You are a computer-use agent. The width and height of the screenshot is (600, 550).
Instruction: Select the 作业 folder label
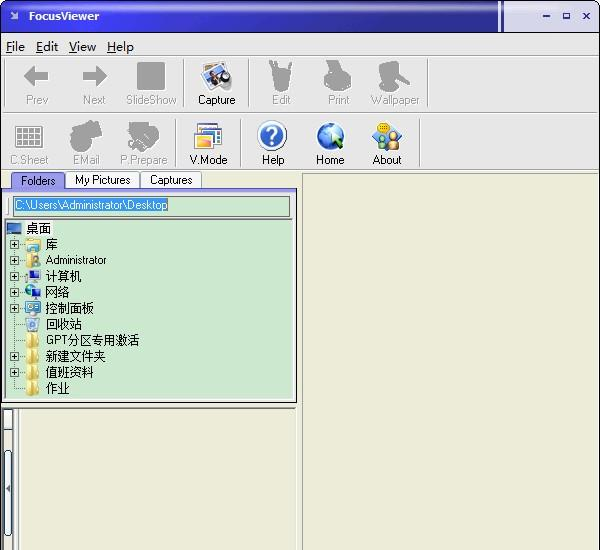coord(57,388)
